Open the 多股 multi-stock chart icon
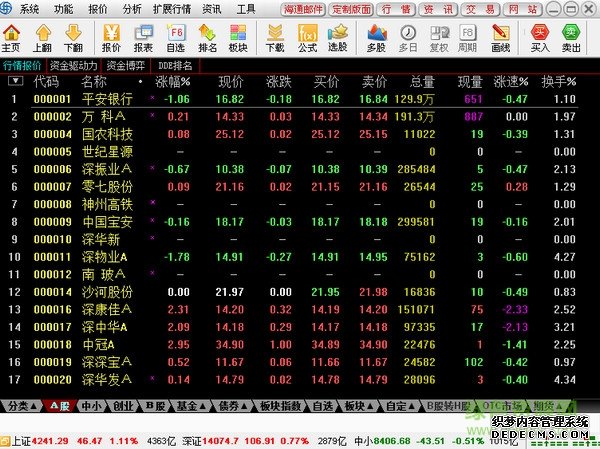 377,38
